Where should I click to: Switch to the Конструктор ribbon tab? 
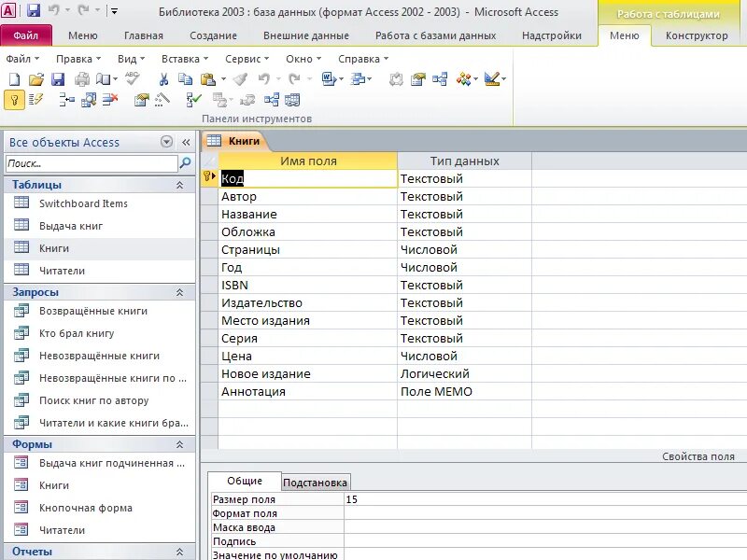click(x=697, y=35)
